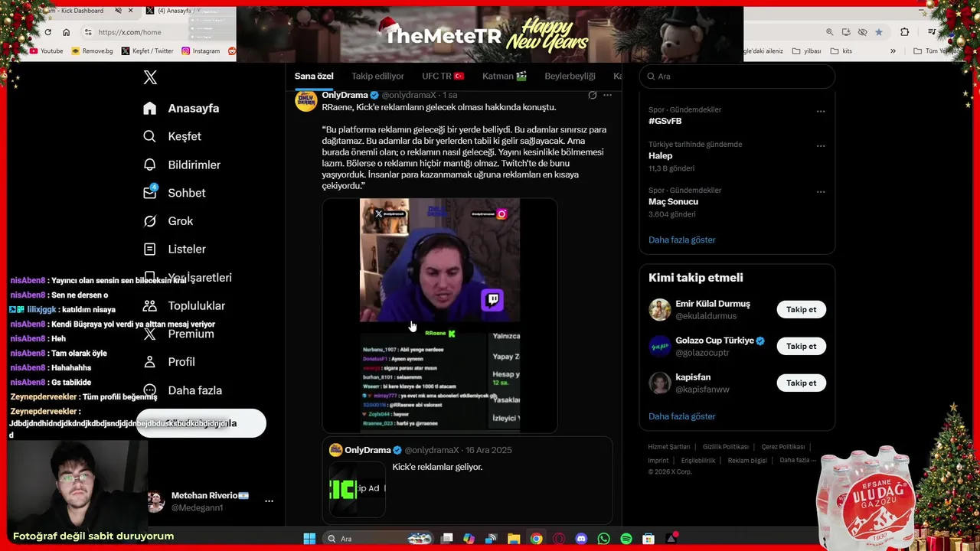Click the X logo in the sidebar
Screen dimensions: 980x551
coord(150,77)
